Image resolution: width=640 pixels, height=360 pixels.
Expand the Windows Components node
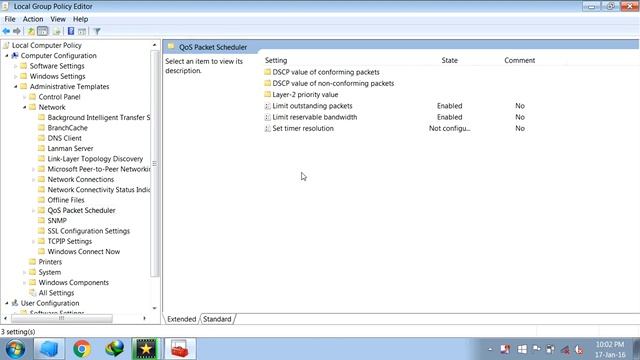pyautogui.click(x=24, y=282)
